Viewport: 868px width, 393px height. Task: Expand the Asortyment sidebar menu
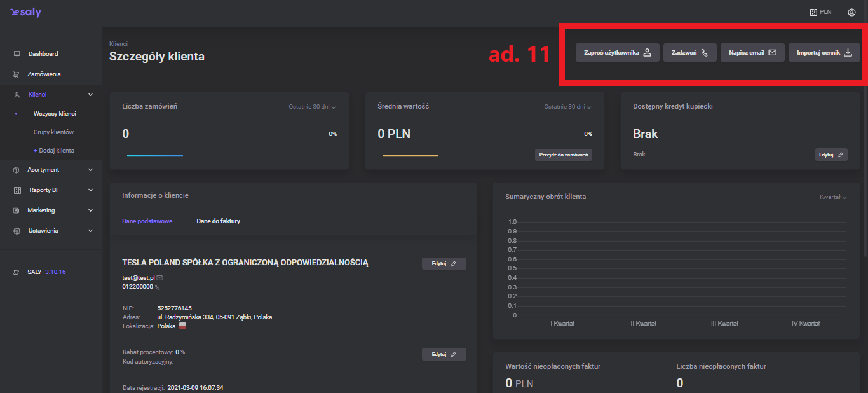pos(90,170)
